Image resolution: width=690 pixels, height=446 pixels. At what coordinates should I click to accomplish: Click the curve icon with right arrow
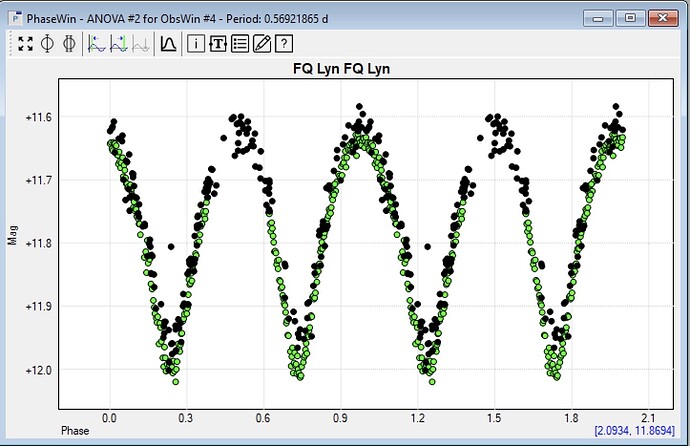118,43
